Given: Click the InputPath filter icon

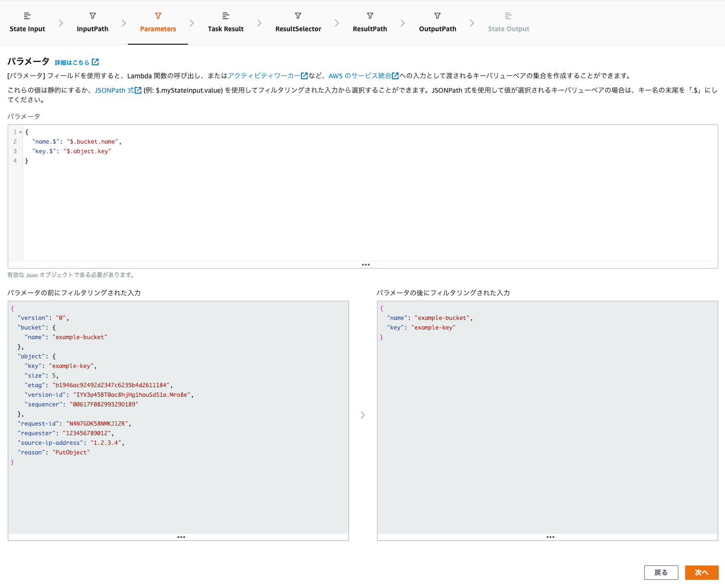Looking at the screenshot, I should 92,15.
